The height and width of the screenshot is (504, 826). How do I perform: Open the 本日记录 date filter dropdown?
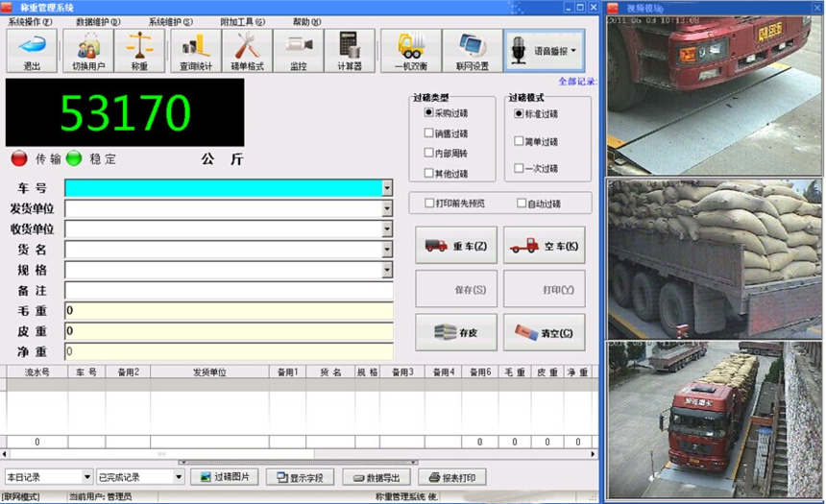point(87,477)
